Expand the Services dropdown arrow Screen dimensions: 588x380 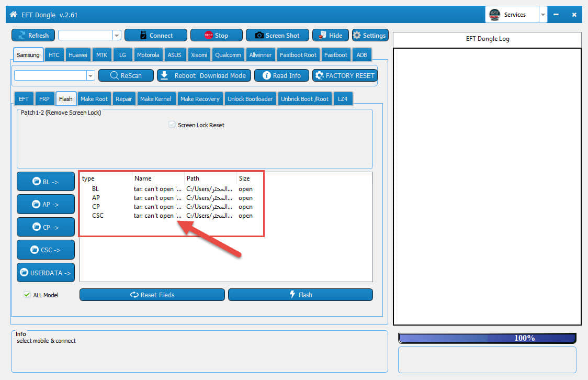542,15
